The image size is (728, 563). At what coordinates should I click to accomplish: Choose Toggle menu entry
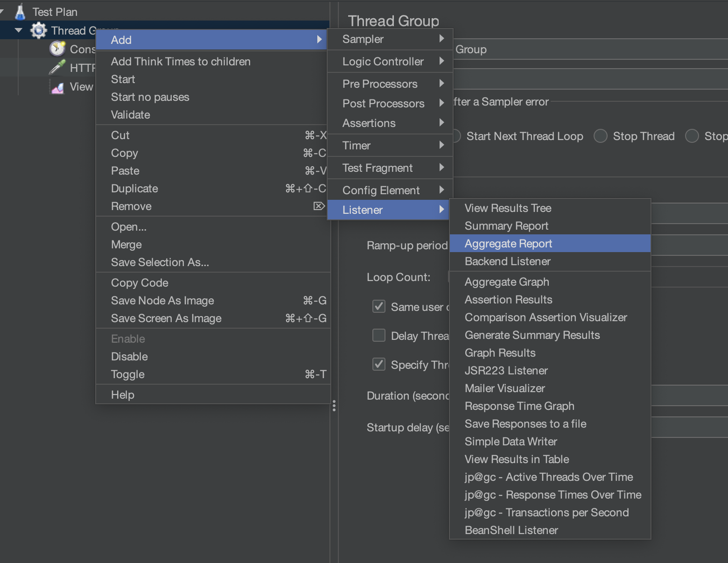[212, 374]
